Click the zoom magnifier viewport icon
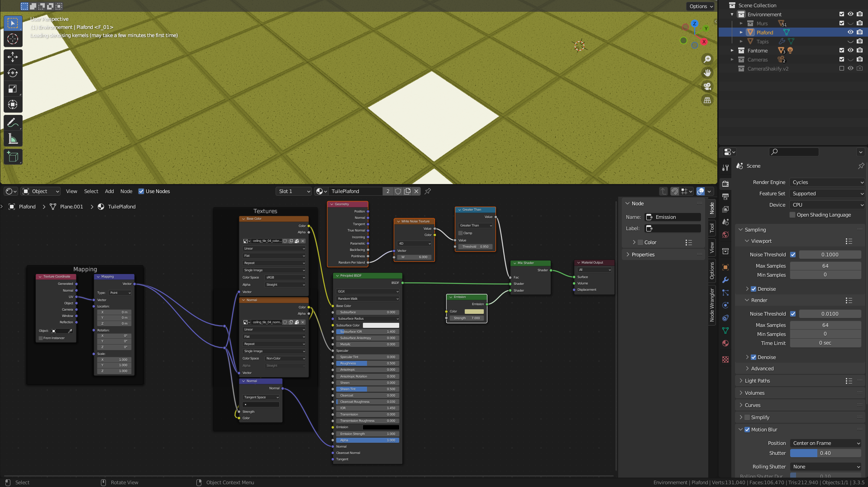This screenshot has width=868, height=487. 707,59
